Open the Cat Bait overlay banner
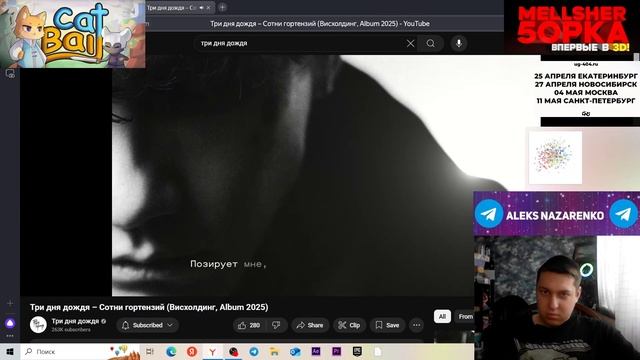Screen dimensions: 640x360 coord(73,34)
